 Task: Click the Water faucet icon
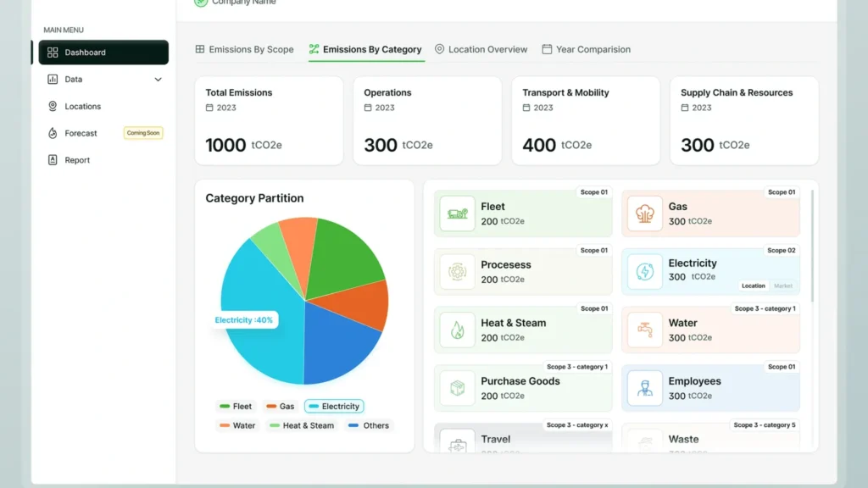645,330
